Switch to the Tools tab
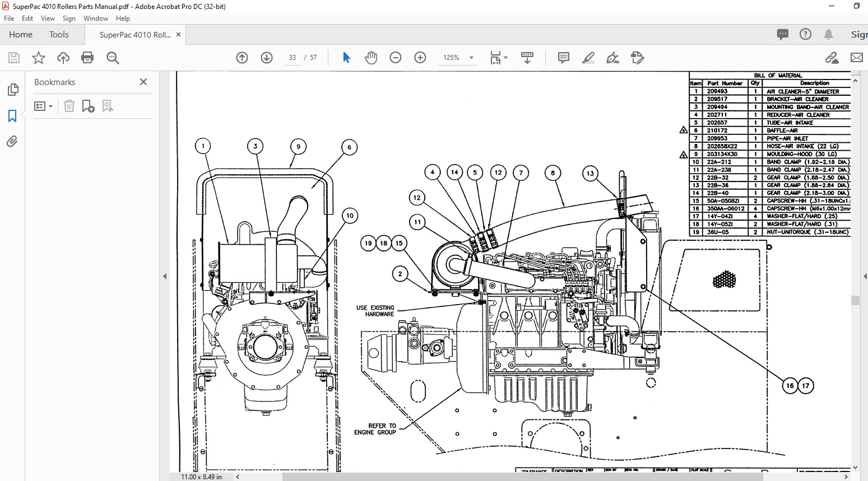The height and width of the screenshot is (481, 868). [59, 35]
